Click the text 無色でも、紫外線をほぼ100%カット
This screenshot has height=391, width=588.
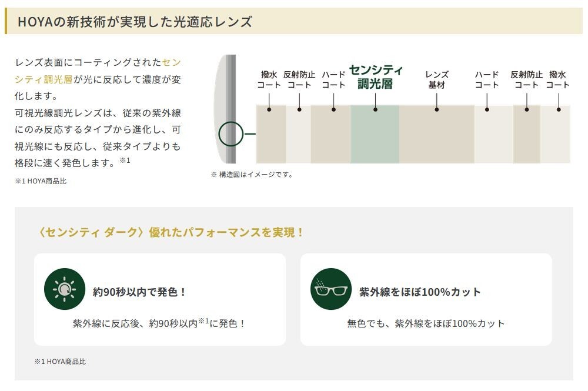[x=426, y=323]
